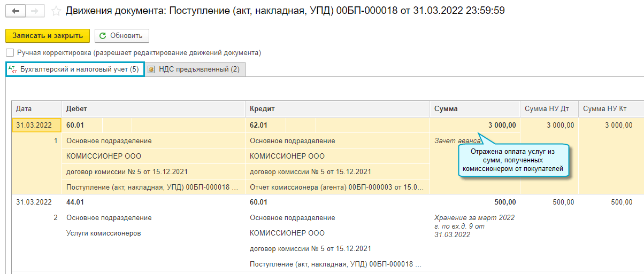
Task: Select credit account 62.01 cell
Action: point(259,126)
